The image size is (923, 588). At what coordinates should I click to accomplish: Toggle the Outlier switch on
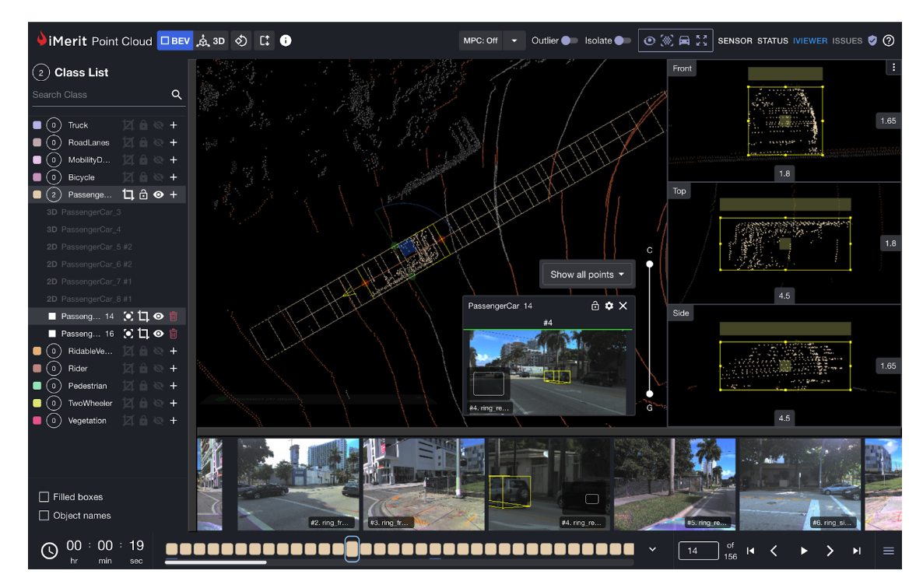click(570, 40)
